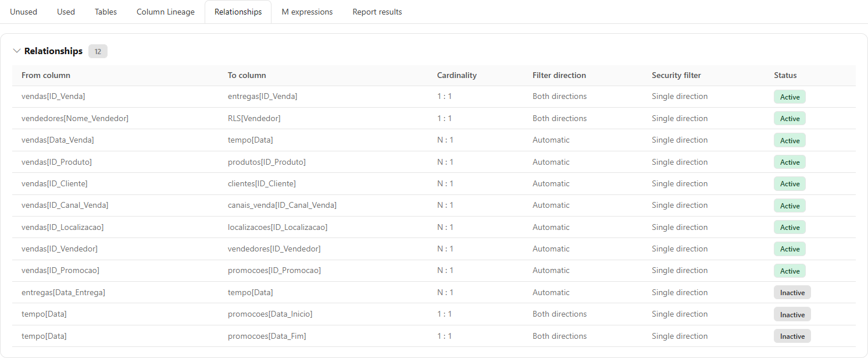Select vendas[ID_Cliente] cell

click(55, 183)
